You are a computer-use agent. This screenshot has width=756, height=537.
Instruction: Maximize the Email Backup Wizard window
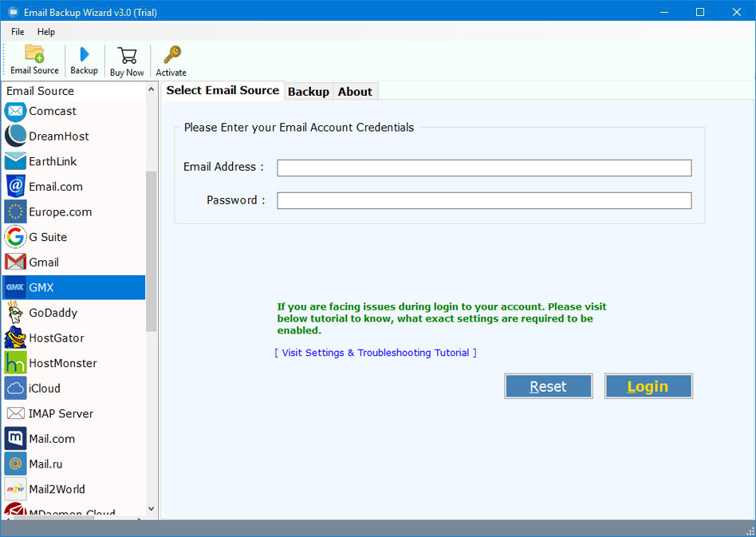click(700, 12)
